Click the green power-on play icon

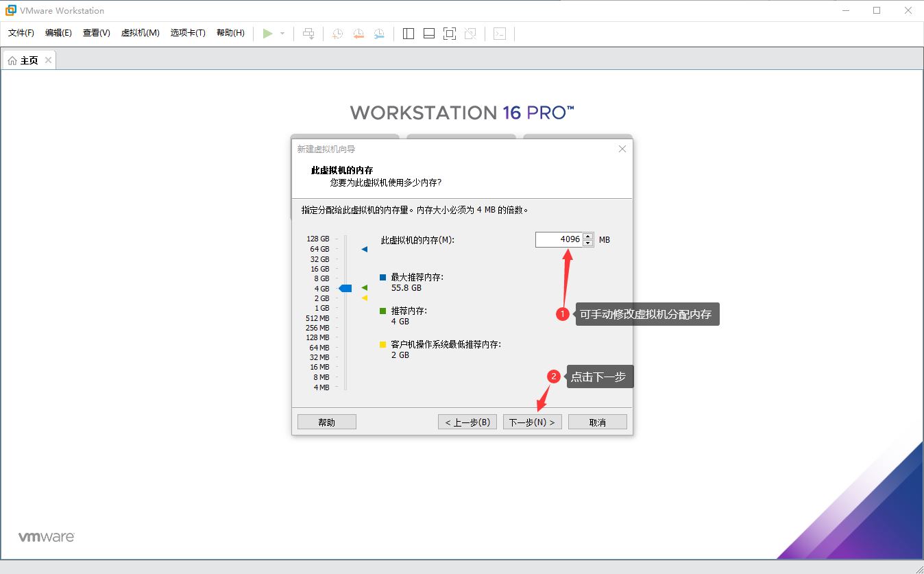(267, 33)
